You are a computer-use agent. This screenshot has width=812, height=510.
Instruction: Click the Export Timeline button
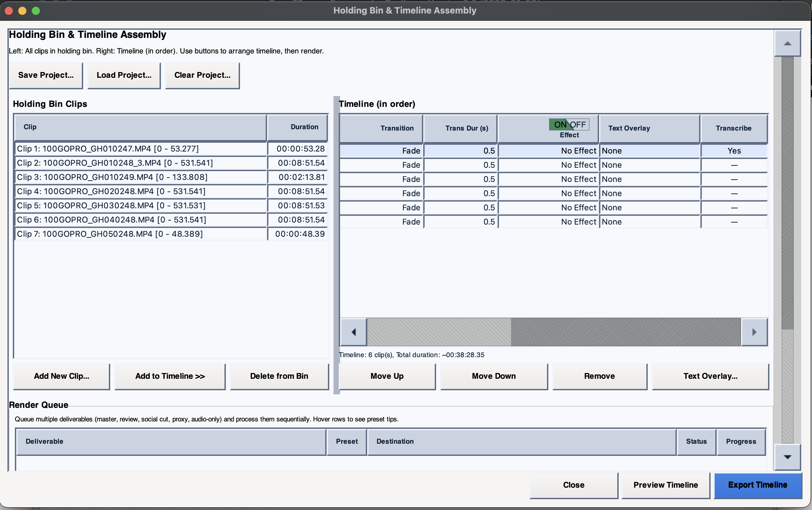758,485
